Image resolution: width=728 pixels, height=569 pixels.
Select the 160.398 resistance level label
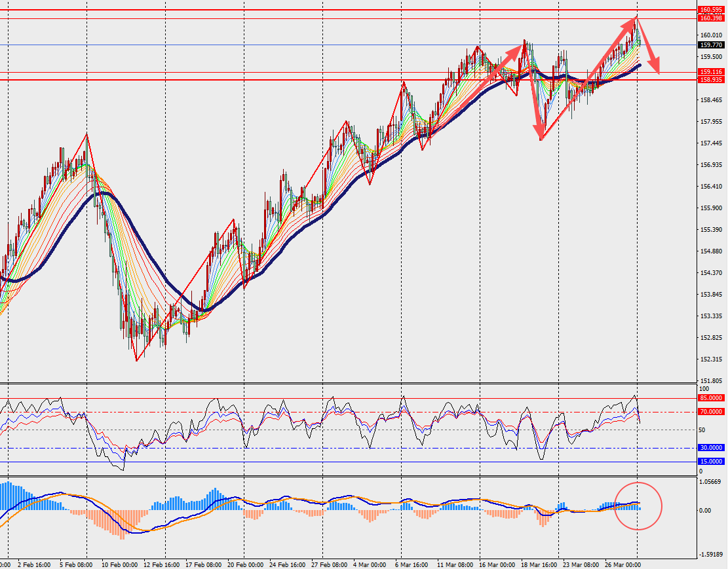pos(710,18)
